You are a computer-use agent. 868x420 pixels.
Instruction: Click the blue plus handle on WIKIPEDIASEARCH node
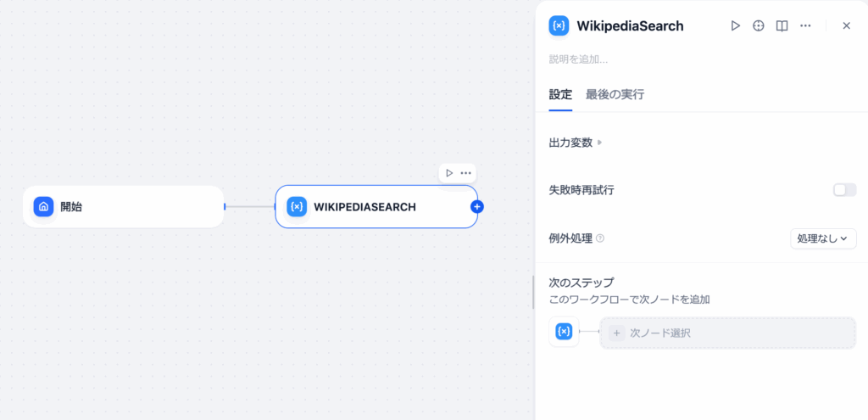pos(477,206)
